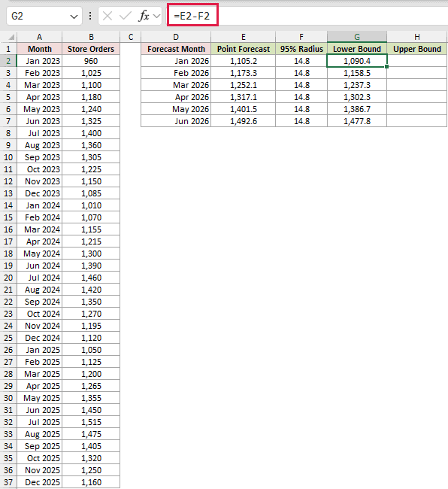The image size is (448, 489).
Task: Select cell containing Dec 2023
Action: click(40, 193)
